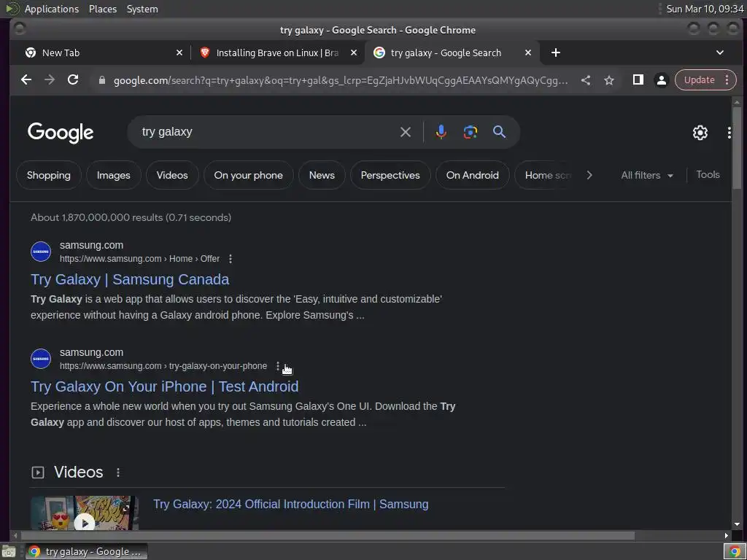
Task: Click the Google logo
Action: (61, 133)
